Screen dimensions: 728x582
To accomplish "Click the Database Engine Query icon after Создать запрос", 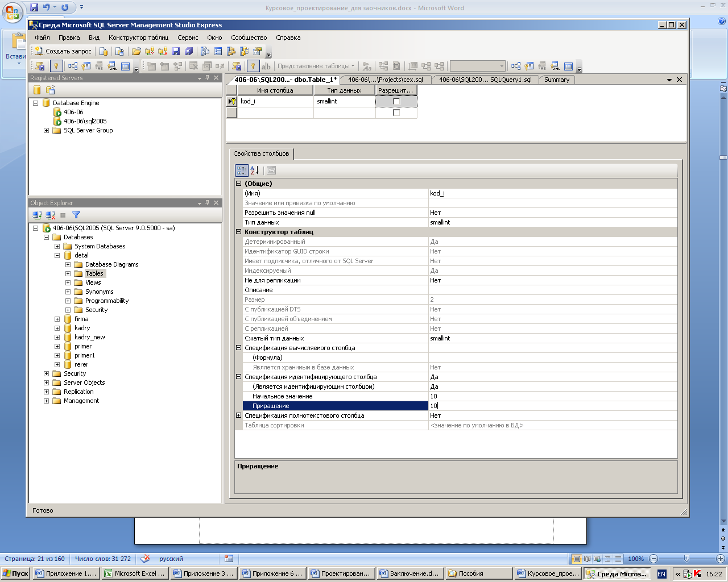I will [x=104, y=51].
